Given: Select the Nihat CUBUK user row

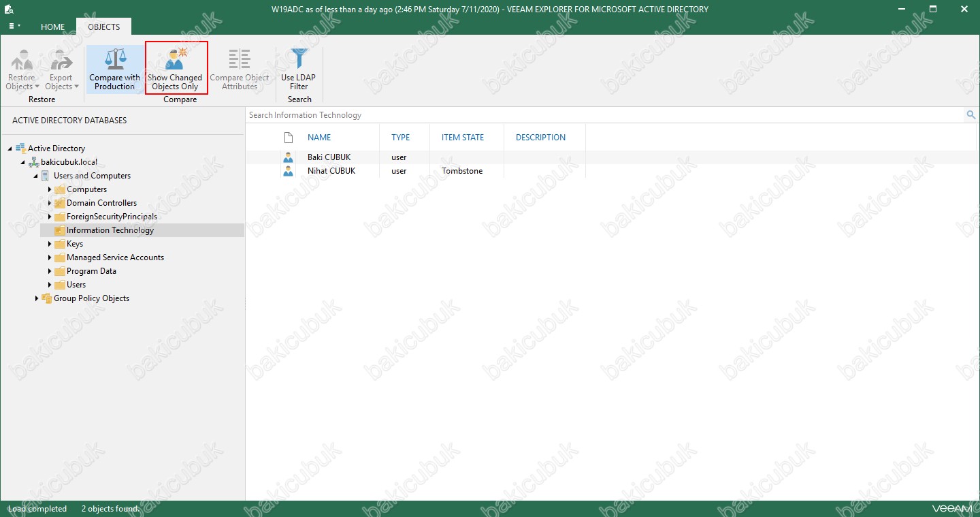Looking at the screenshot, I should (611, 171).
